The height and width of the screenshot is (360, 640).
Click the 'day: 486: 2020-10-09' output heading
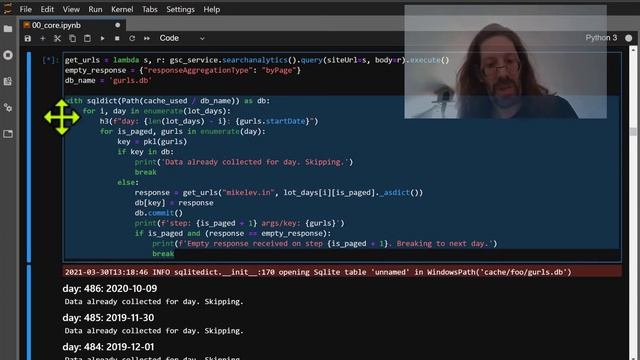click(109, 289)
